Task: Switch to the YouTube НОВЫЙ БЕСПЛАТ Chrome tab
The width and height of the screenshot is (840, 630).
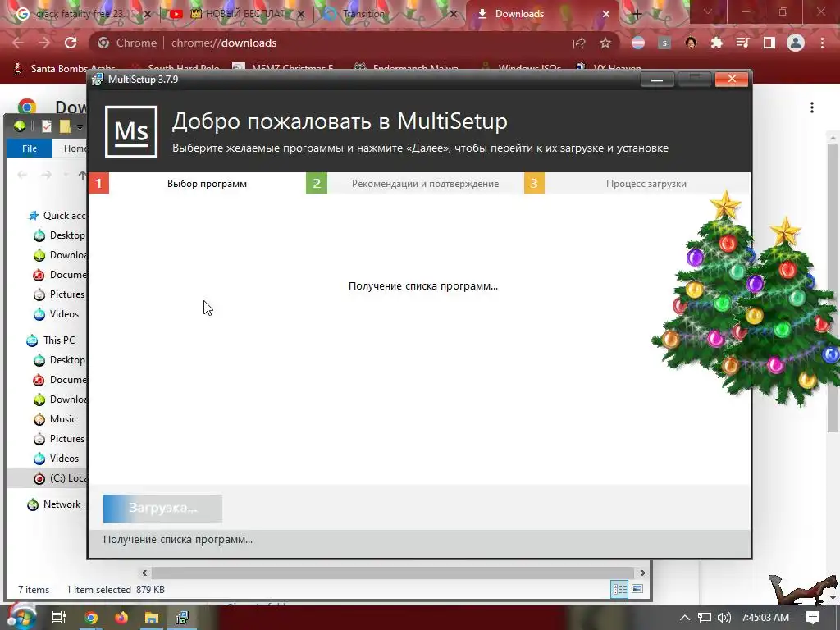Action: pos(237,14)
